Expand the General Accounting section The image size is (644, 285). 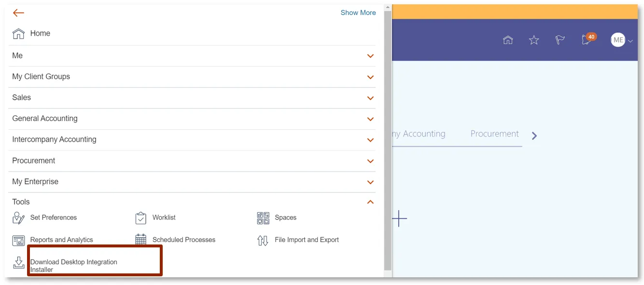370,119
